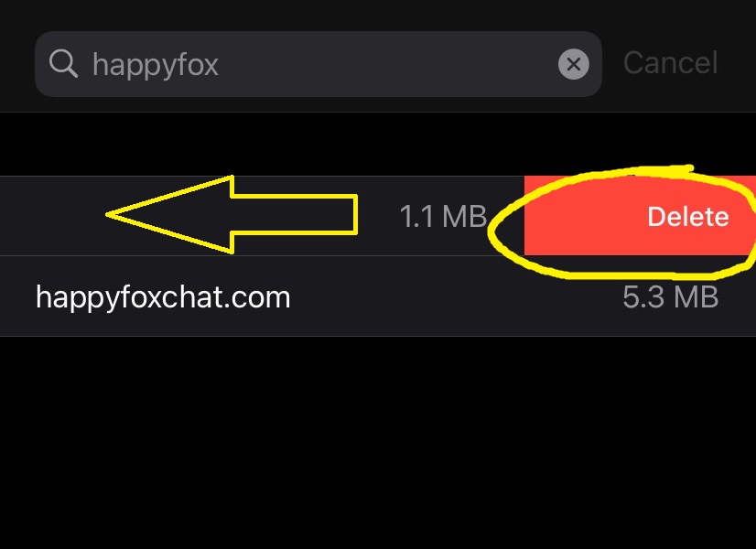
Task: Tap the empty black area below results
Action: click(378, 441)
